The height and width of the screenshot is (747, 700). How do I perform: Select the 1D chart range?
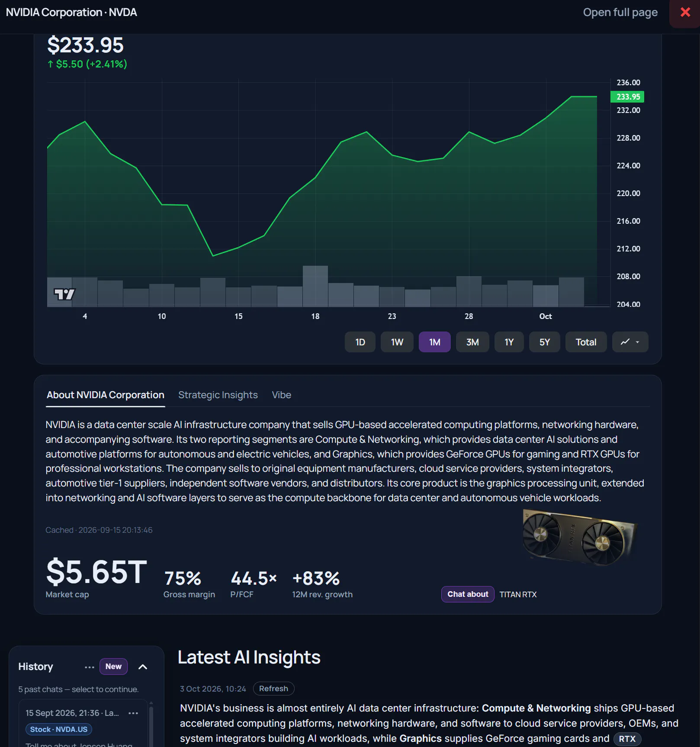[x=360, y=342]
